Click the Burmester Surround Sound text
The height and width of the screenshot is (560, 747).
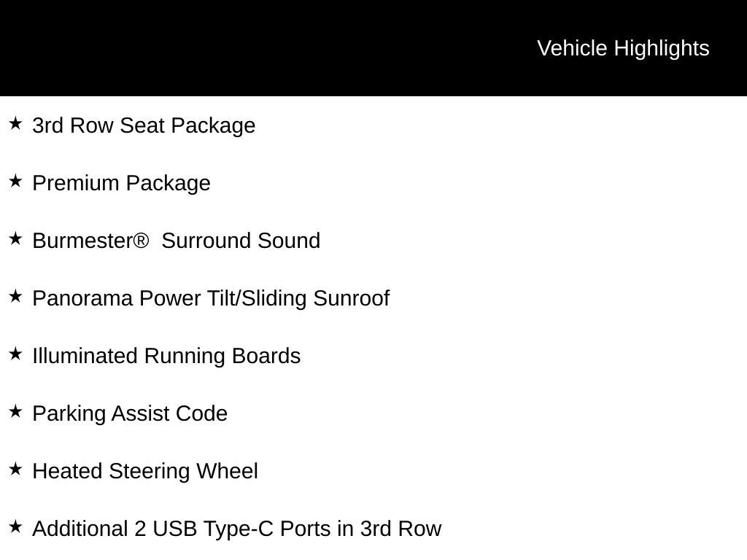coord(177,241)
